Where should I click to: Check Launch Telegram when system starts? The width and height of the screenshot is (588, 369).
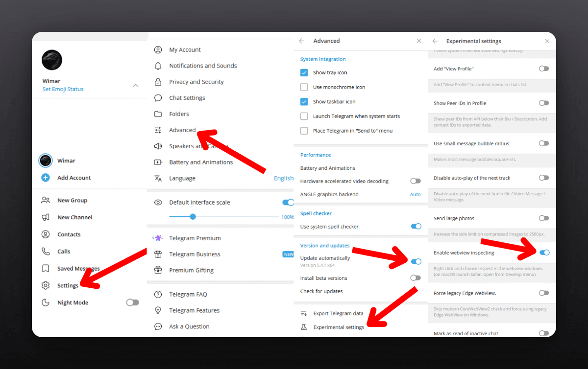pos(304,116)
